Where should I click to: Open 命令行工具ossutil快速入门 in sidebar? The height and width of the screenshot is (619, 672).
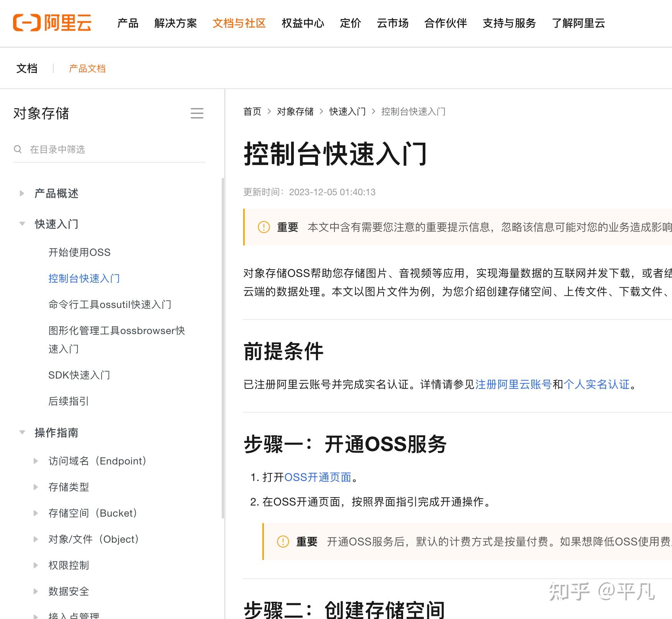click(x=110, y=304)
